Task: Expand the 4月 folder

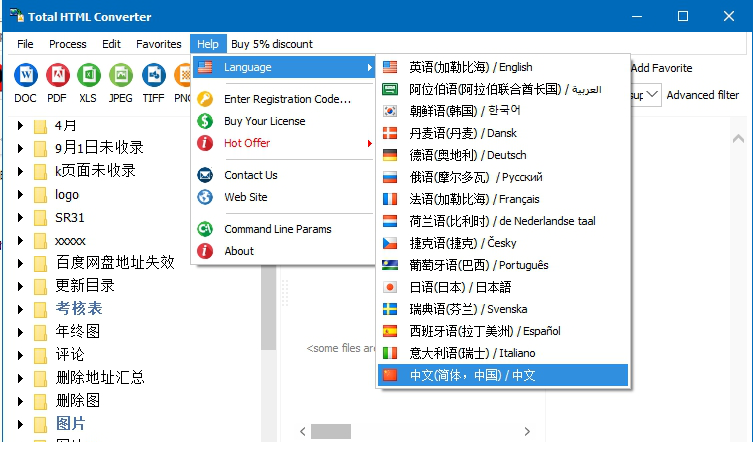Action: pyautogui.click(x=20, y=126)
